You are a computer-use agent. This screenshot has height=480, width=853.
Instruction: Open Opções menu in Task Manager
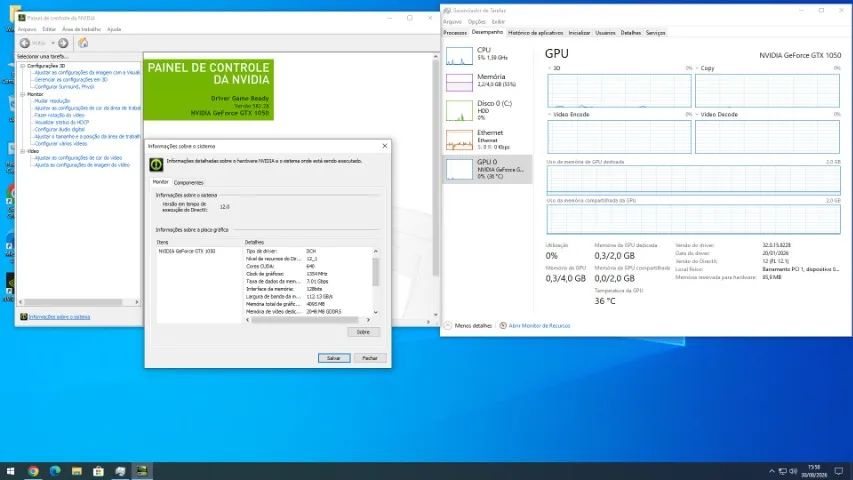pos(477,22)
